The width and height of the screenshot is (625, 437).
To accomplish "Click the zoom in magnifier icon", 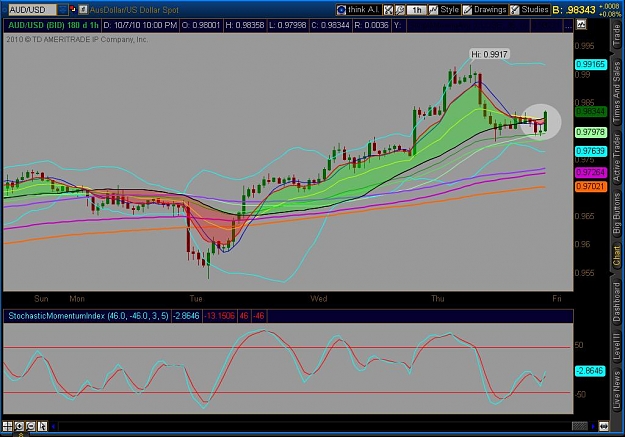I will tap(19, 426).
